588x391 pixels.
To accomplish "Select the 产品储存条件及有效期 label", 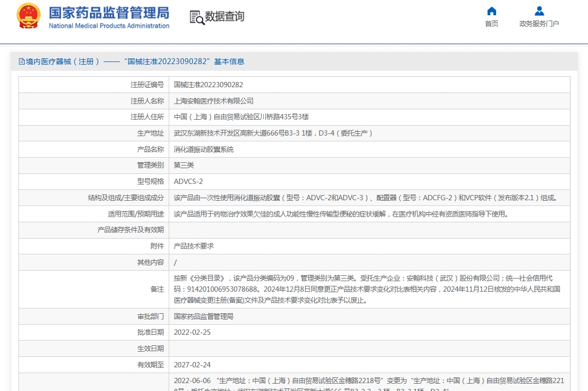I will point(130,230).
